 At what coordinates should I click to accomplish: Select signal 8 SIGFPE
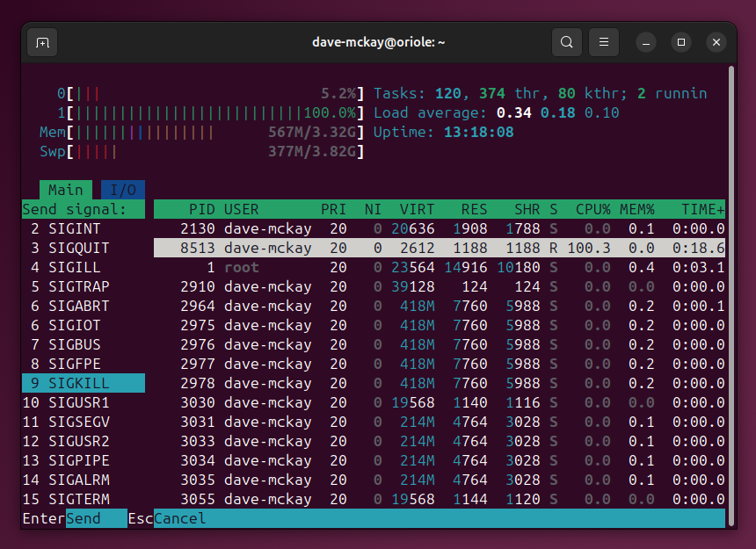84,364
